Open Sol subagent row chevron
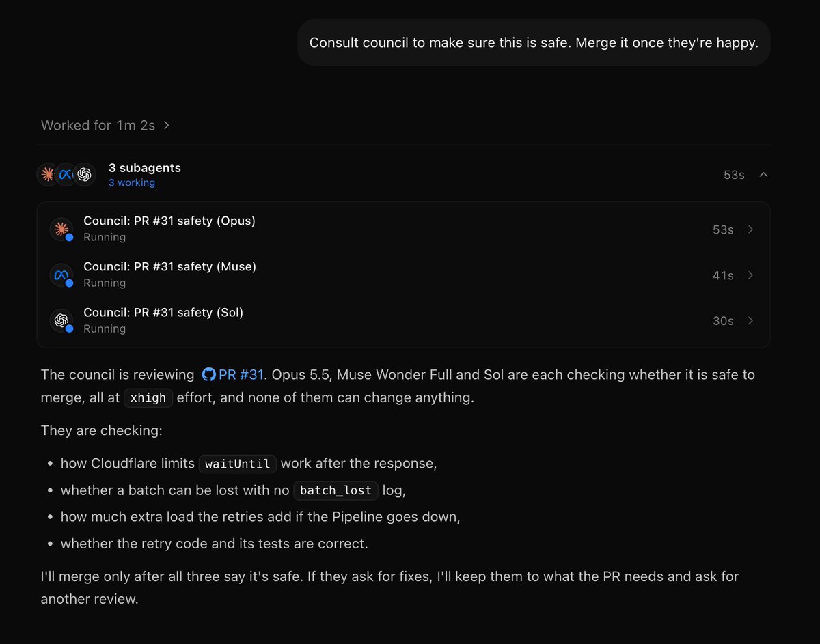This screenshot has height=644, width=820. pos(750,321)
